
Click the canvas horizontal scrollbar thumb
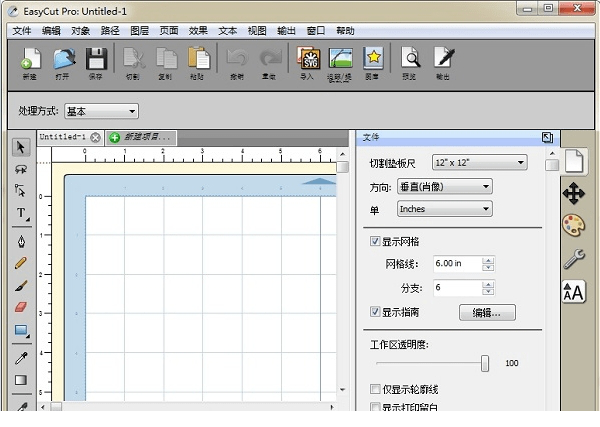tap(56, 407)
